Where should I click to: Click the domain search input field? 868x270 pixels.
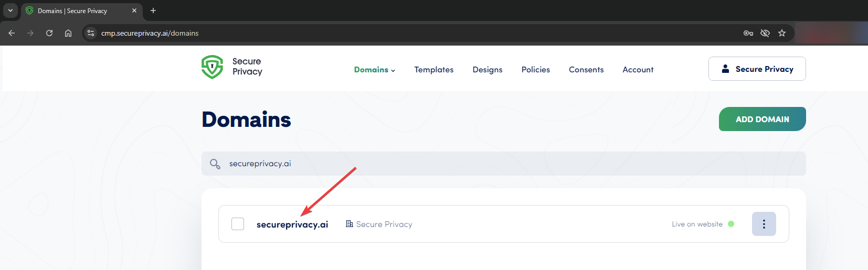click(x=504, y=164)
